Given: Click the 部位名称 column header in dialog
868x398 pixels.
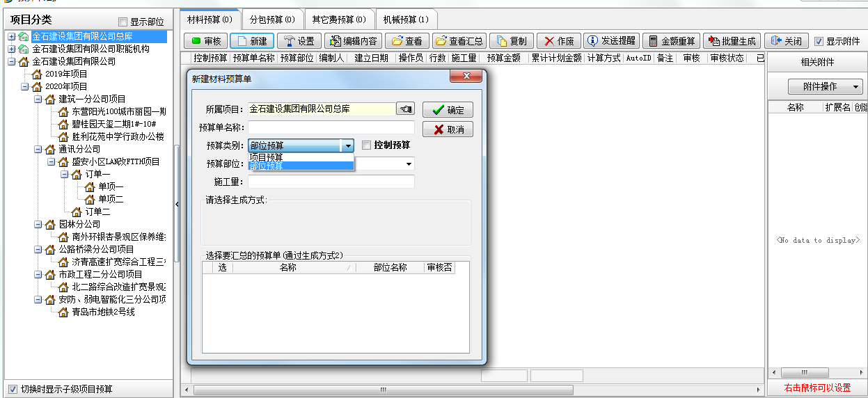Looking at the screenshot, I should [x=390, y=267].
